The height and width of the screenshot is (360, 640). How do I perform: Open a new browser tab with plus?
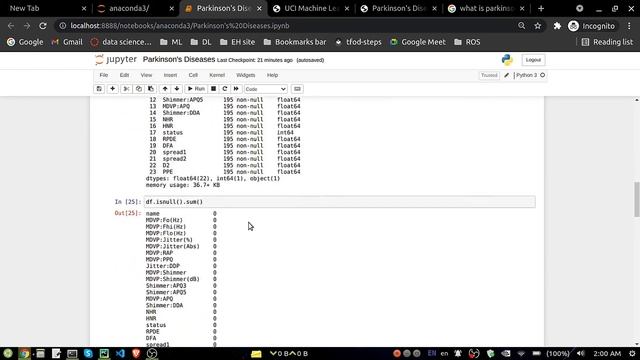(541, 8)
